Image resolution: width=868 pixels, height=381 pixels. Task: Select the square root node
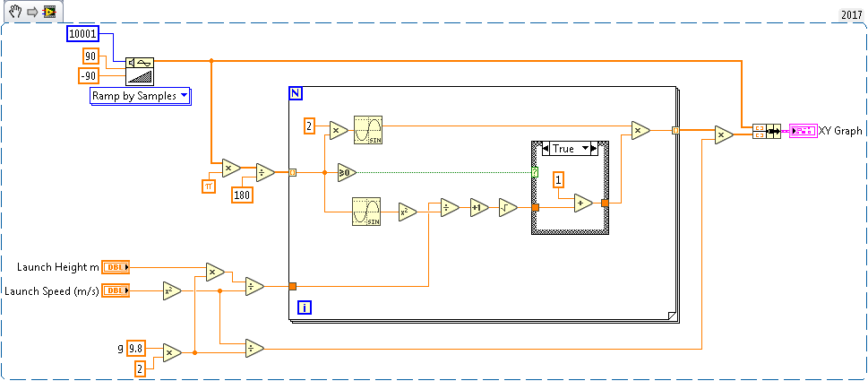tap(507, 208)
